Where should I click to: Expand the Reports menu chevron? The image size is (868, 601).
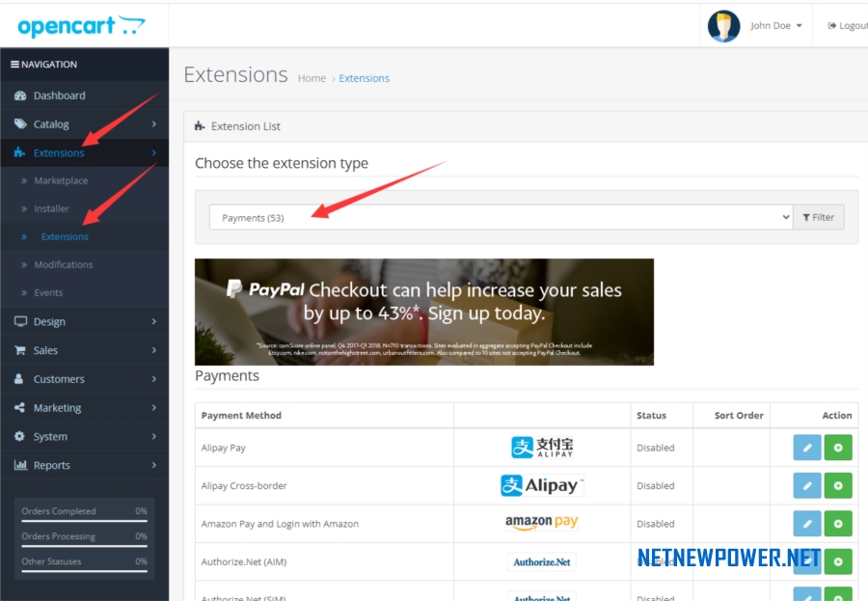154,465
